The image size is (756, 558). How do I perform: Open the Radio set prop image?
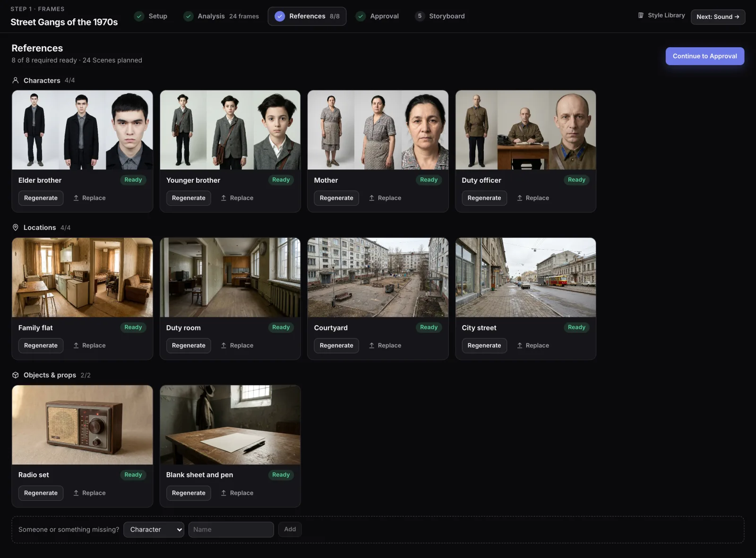tap(82, 425)
